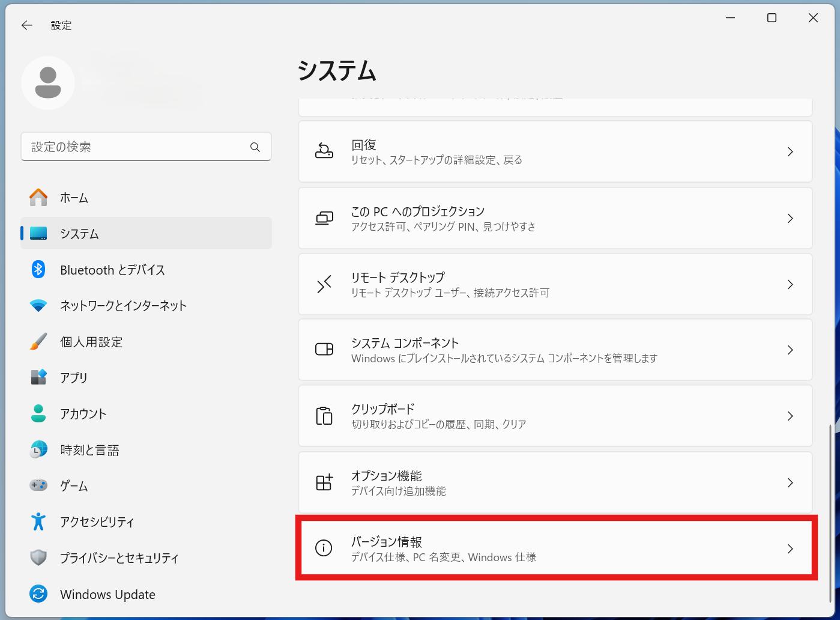
Task: Click 'デバイス仕様、PC 名変更、Windows 仕様' text
Action: tap(444, 557)
